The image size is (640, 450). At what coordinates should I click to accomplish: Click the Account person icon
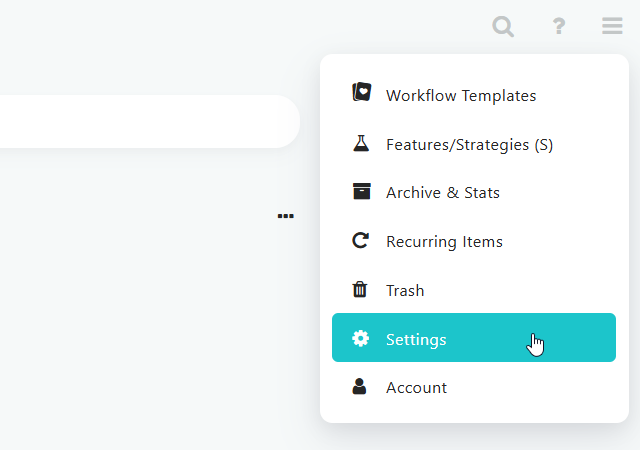pyautogui.click(x=359, y=386)
